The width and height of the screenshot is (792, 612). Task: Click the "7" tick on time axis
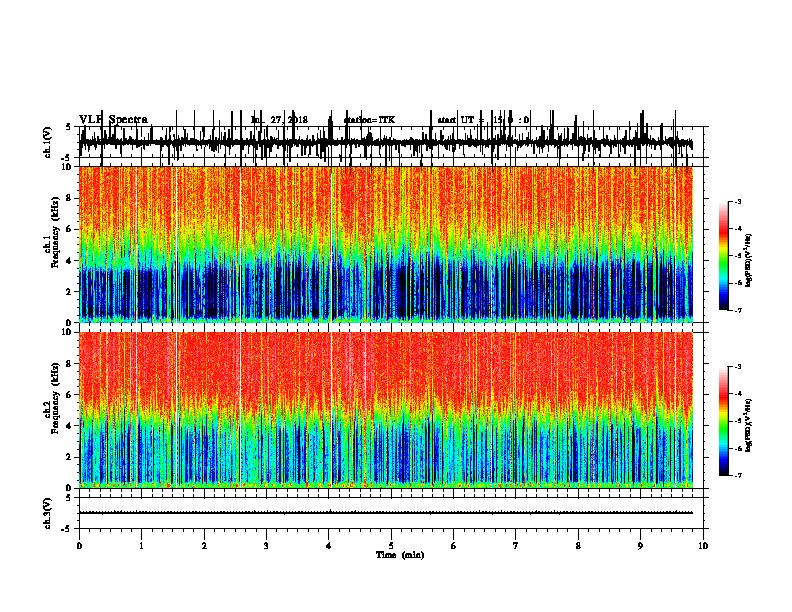[x=516, y=546]
